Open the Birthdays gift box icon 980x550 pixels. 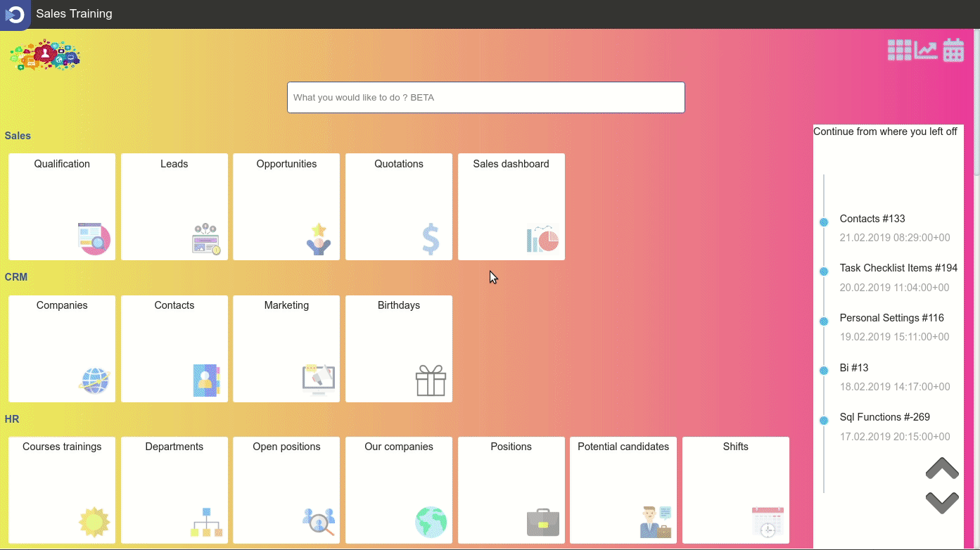coord(431,380)
